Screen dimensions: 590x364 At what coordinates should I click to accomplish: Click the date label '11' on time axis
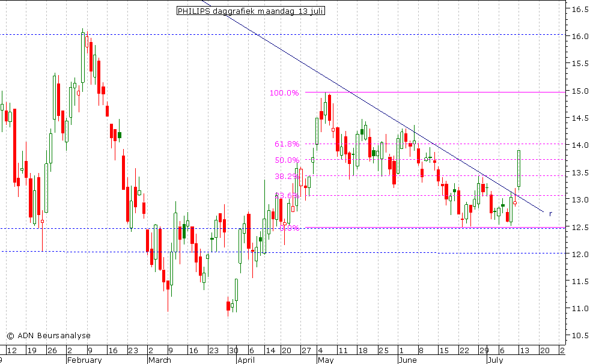click(x=343, y=351)
